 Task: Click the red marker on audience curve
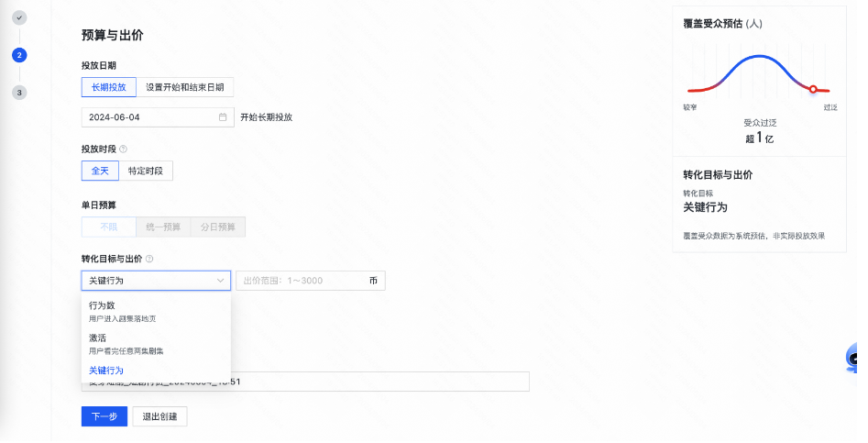point(813,89)
